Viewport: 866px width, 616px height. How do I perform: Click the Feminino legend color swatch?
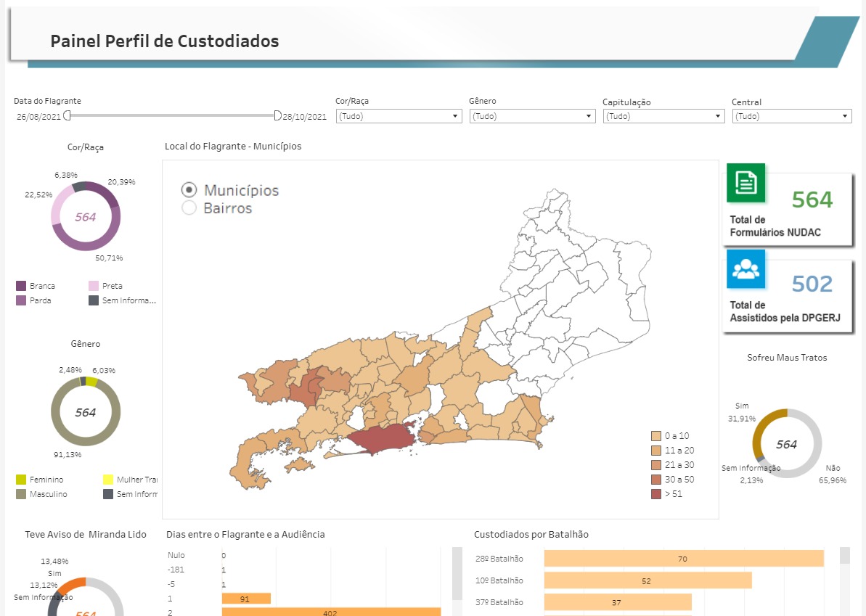point(21,480)
